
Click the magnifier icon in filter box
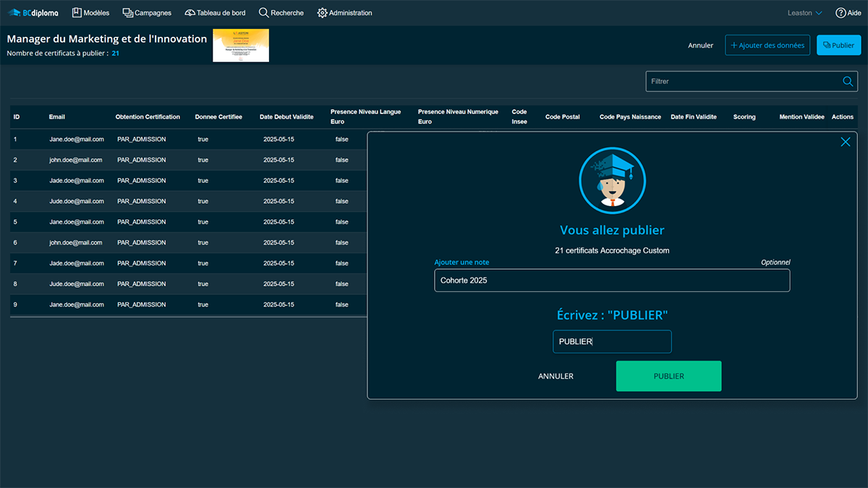click(x=848, y=82)
